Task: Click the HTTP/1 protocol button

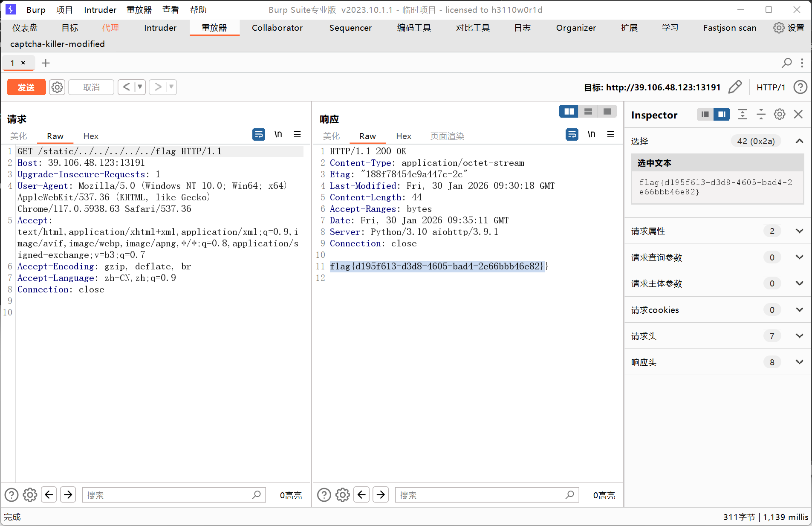Action: click(771, 87)
